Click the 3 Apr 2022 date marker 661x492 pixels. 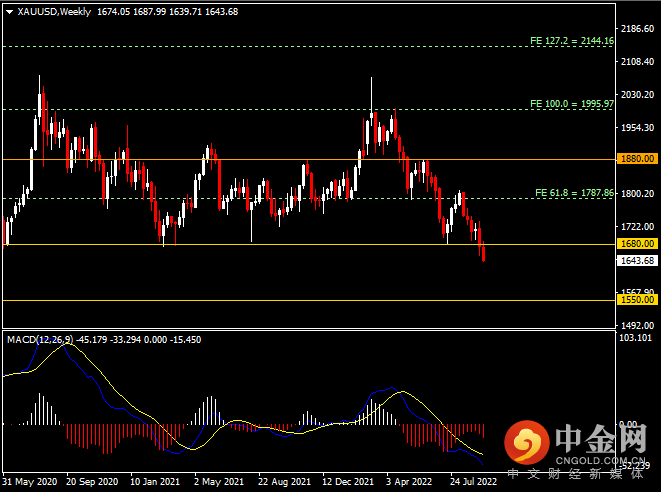[409, 481]
